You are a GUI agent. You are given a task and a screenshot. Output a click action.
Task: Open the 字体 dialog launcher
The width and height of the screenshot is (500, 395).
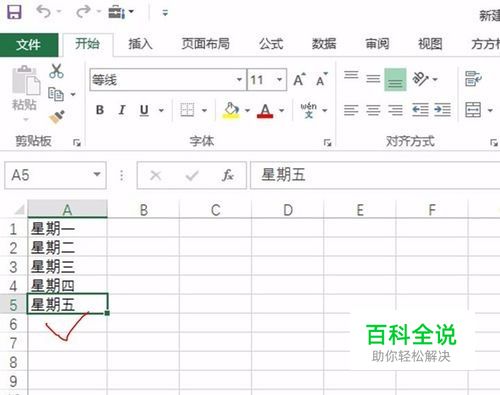tap(328, 143)
